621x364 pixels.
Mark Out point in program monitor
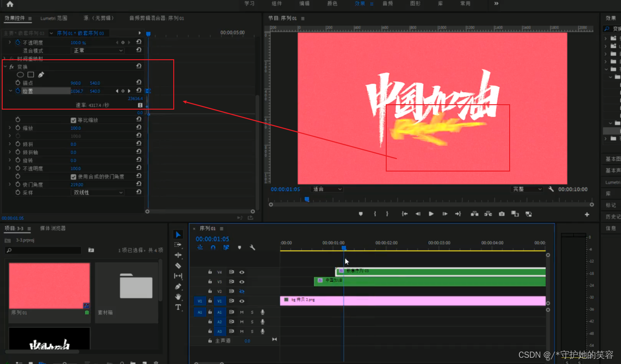tap(388, 214)
